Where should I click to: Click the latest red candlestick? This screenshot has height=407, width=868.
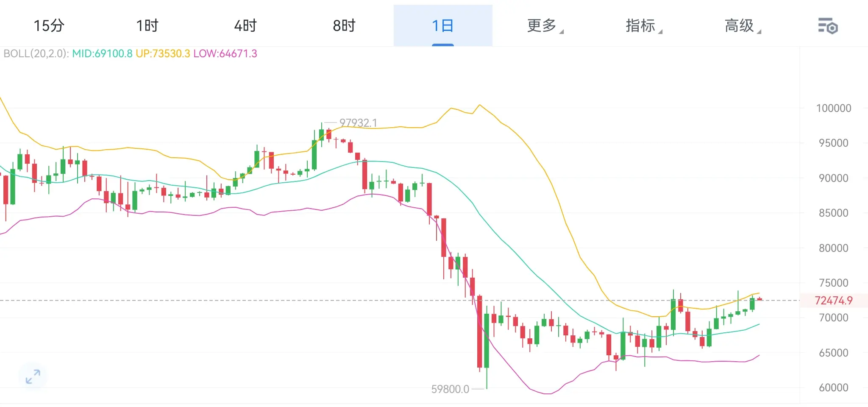[x=759, y=299]
